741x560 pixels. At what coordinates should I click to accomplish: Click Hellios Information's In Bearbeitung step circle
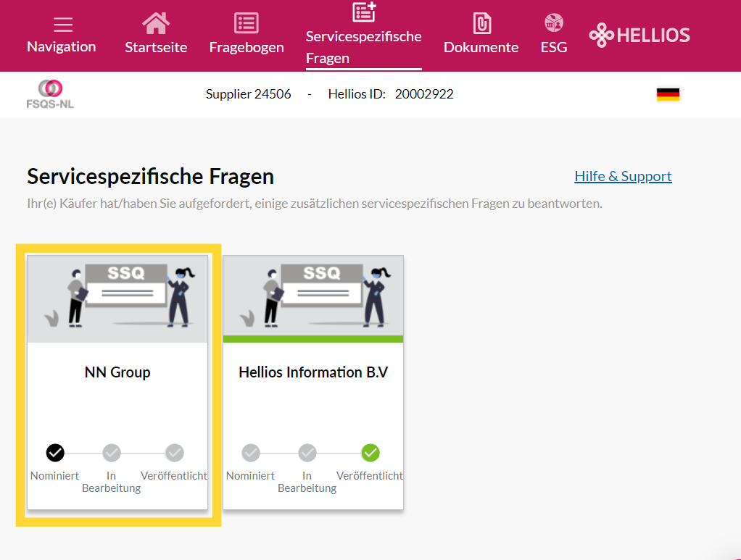coord(307,453)
